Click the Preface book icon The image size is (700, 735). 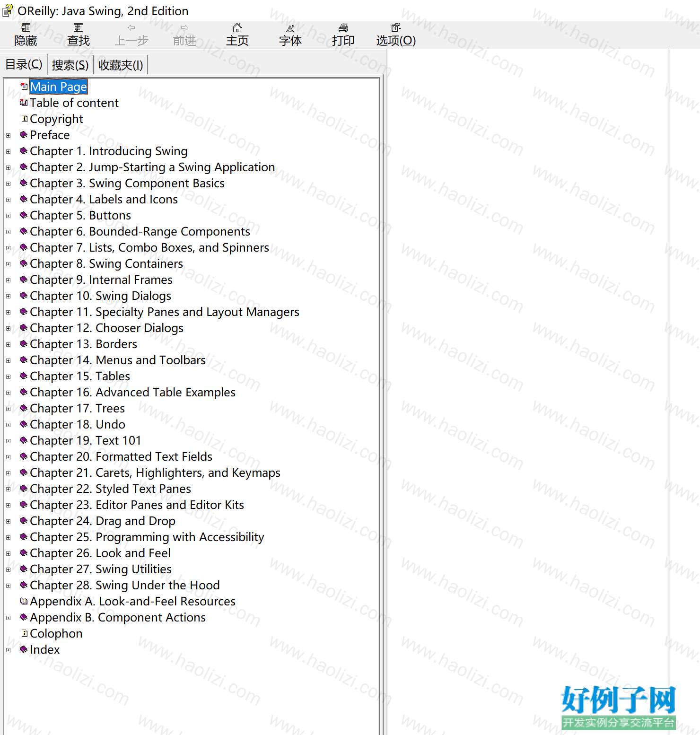24,135
